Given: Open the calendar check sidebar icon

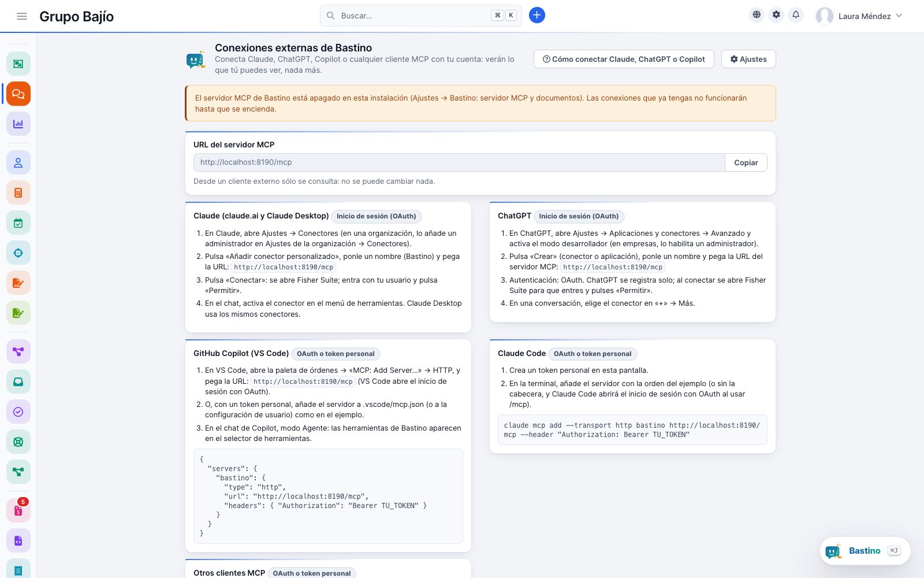Looking at the screenshot, I should coord(18,223).
